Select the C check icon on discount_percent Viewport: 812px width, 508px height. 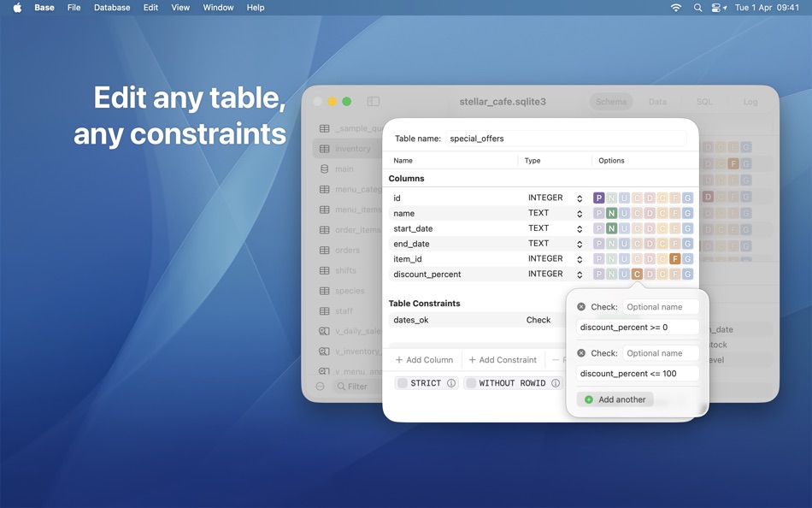coord(638,274)
